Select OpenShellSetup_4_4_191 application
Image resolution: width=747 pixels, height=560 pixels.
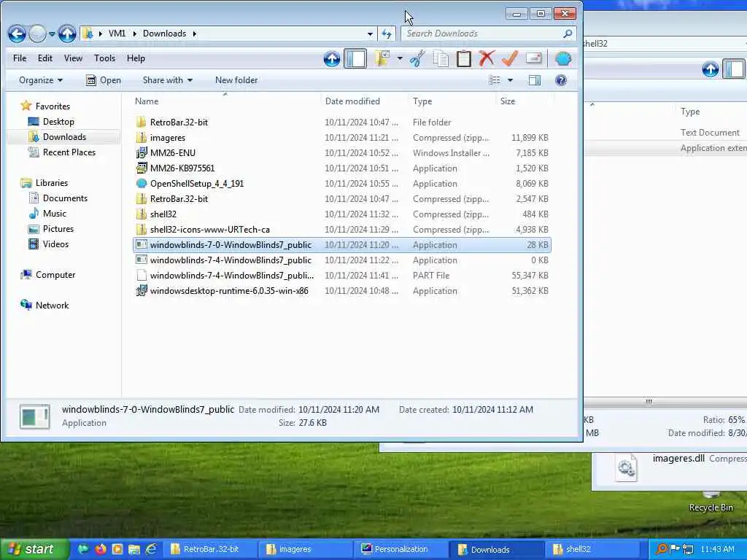[342, 183]
